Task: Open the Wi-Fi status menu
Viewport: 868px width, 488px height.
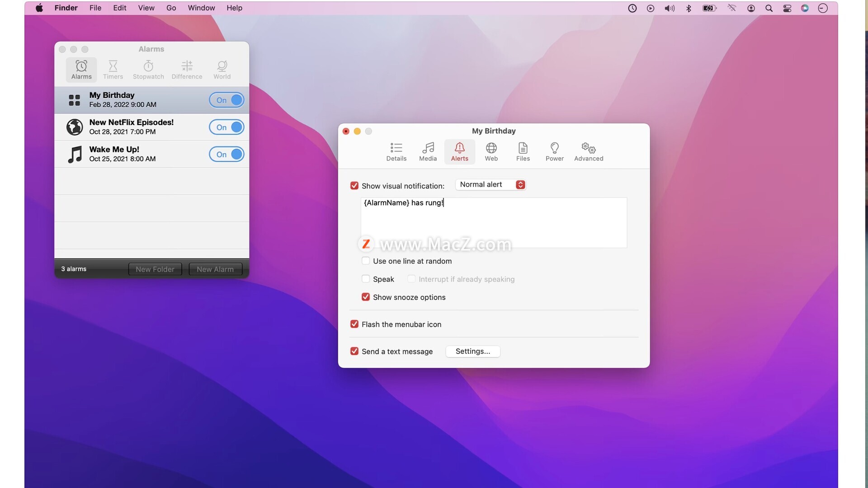Action: pyautogui.click(x=731, y=8)
